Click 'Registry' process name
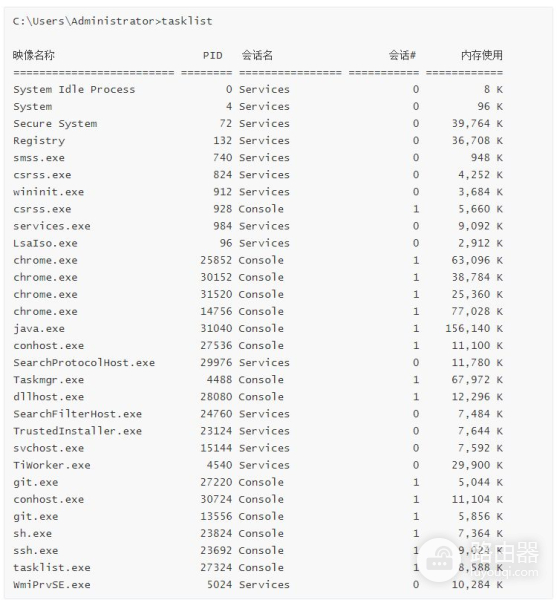The image size is (557, 600). [x=39, y=141]
